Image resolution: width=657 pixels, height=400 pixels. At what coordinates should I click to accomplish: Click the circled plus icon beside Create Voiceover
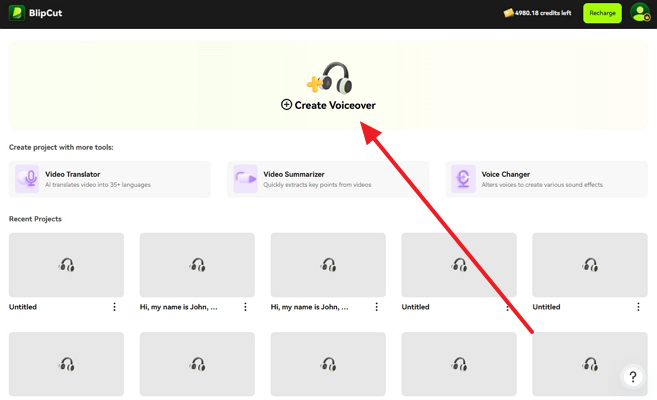(x=286, y=105)
